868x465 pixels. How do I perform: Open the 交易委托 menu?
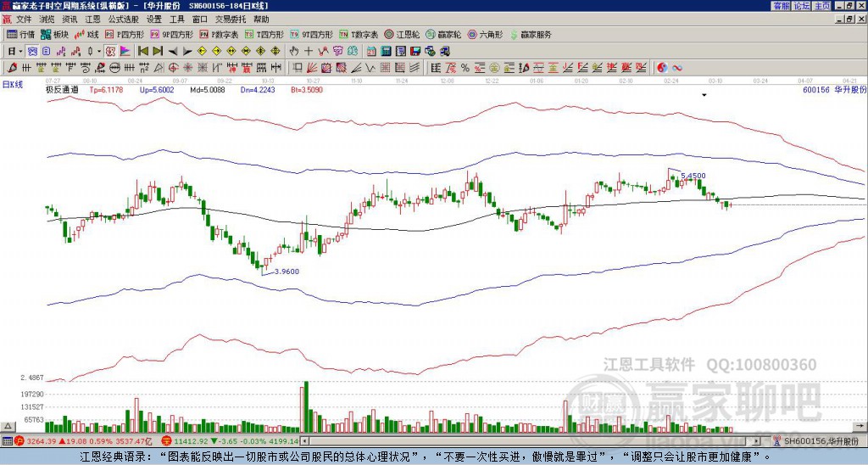pyautogui.click(x=231, y=20)
